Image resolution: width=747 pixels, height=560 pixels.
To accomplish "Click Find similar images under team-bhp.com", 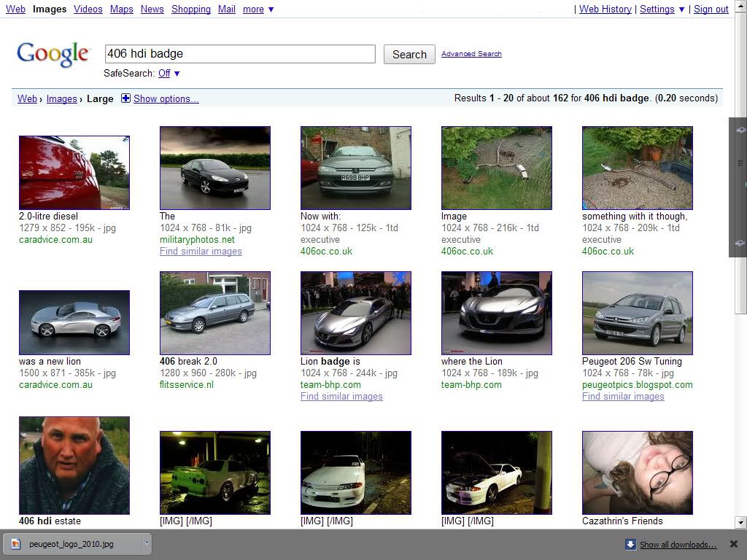I will pyautogui.click(x=341, y=396).
